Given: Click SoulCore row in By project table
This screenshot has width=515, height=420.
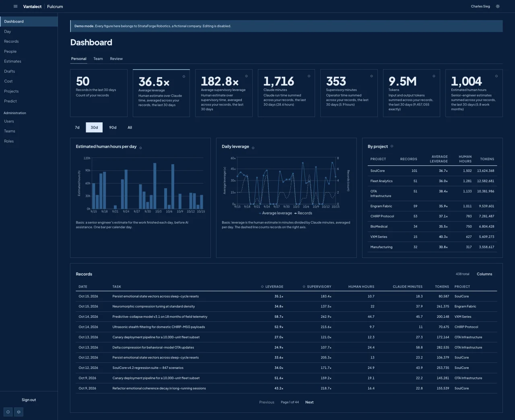Looking at the screenshot, I should point(433,171).
